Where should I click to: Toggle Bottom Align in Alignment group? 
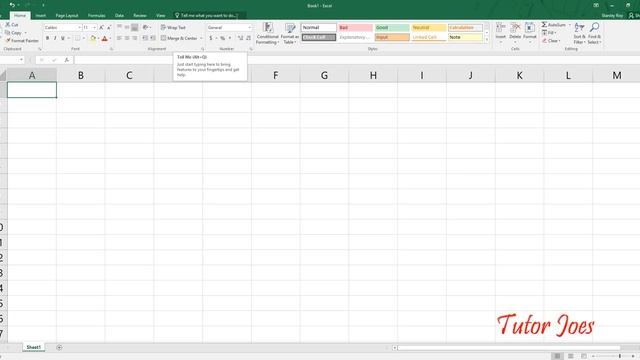tap(135, 27)
